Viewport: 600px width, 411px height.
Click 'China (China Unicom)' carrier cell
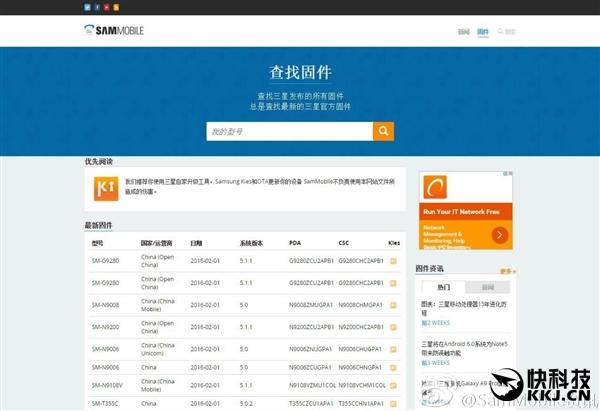pos(158,349)
